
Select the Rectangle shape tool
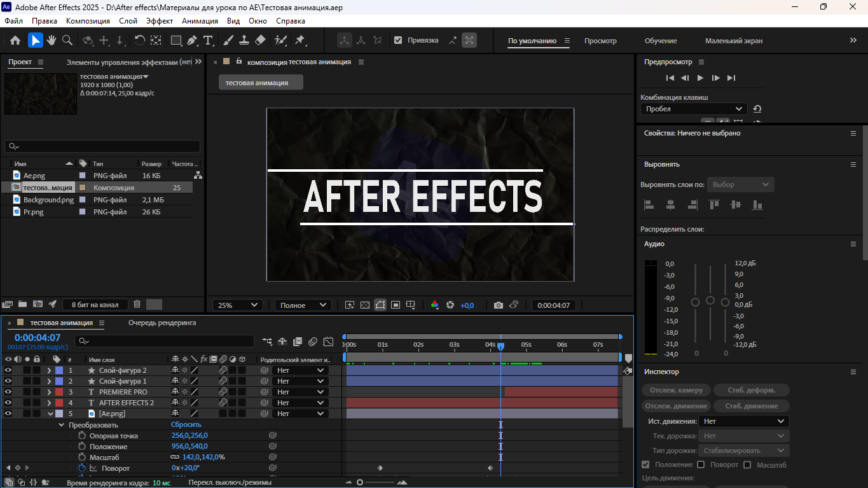(176, 40)
